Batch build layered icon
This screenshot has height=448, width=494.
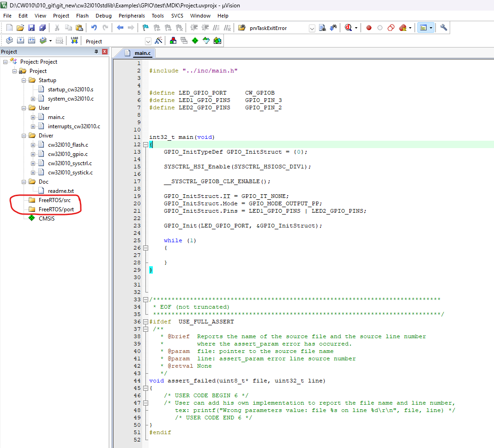tap(43, 41)
